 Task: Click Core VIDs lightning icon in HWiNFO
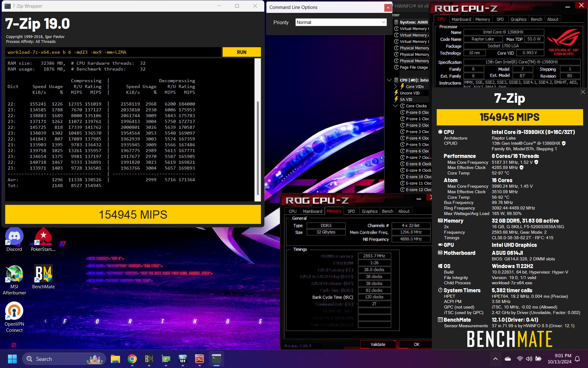pos(402,86)
